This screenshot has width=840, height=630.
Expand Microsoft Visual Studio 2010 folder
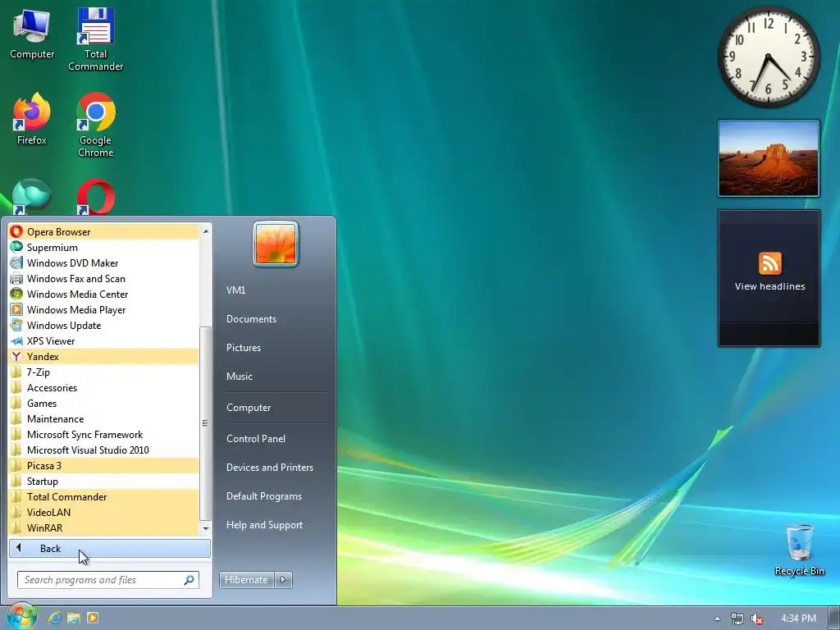tap(103, 450)
